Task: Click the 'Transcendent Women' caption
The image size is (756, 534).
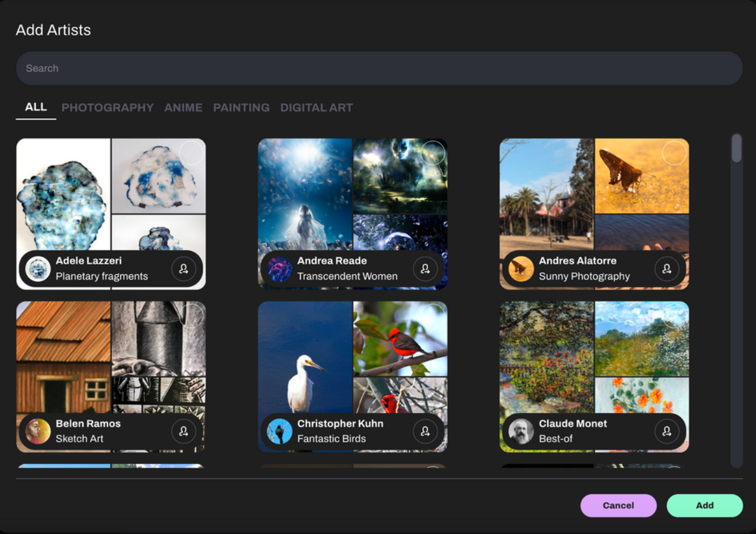Action: (x=347, y=276)
